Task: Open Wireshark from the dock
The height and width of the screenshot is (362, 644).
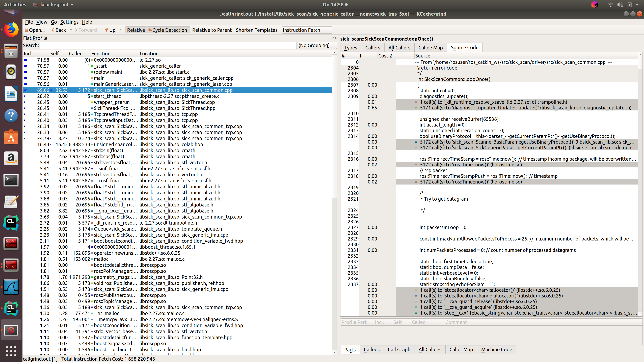Action: pos(11,287)
